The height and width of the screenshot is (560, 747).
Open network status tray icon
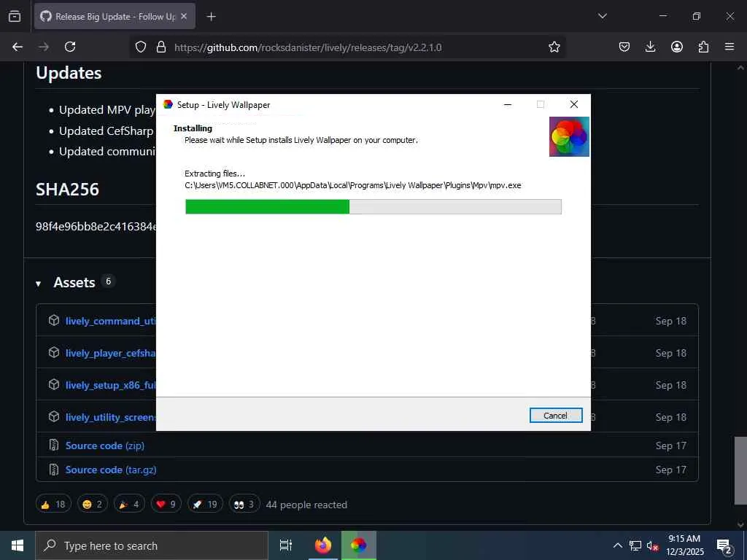pos(635,545)
